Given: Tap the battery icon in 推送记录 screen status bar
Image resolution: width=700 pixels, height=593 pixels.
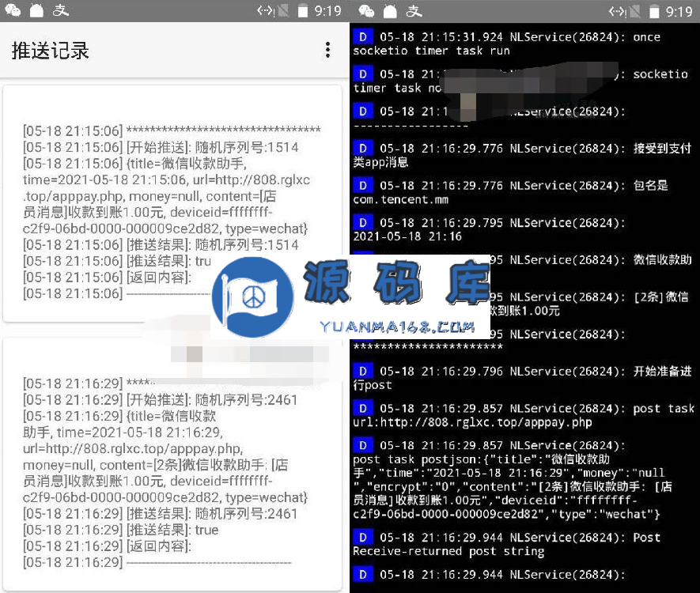Looking at the screenshot, I should (x=303, y=11).
